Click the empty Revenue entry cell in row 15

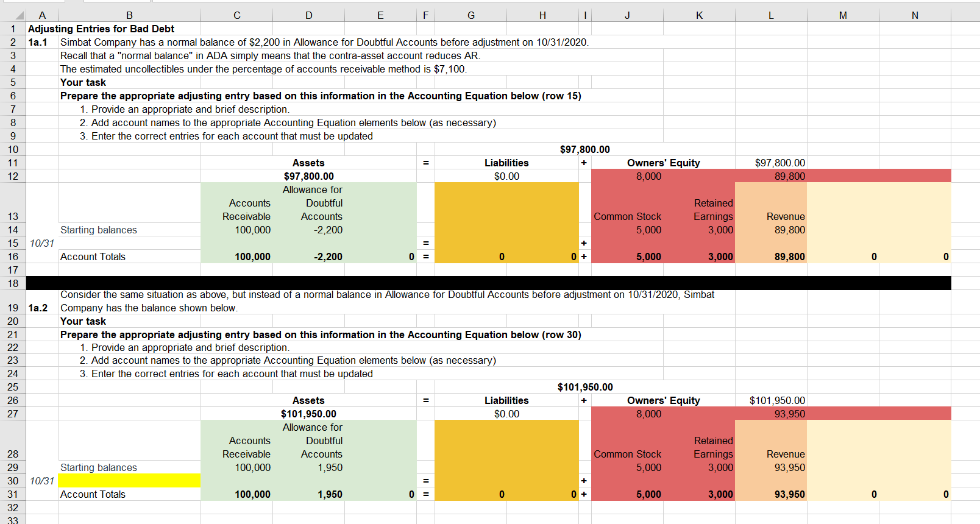(771, 243)
